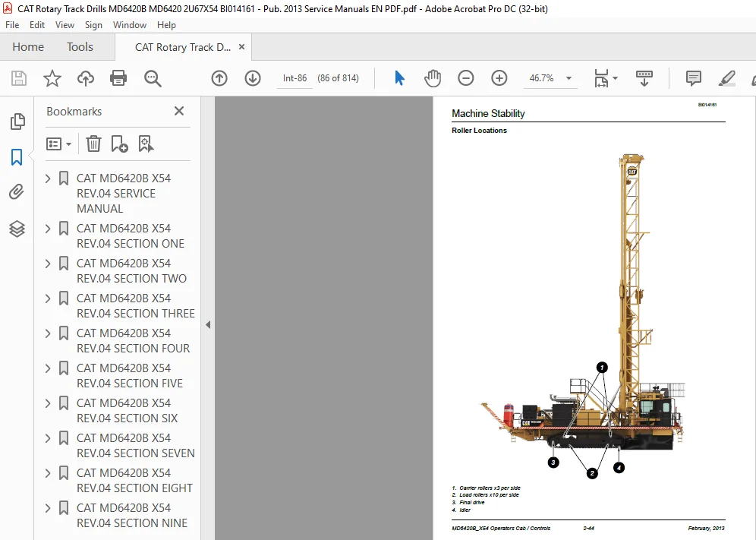Screen dimensions: 756x540
Task: Open the Edit menu
Action: coord(37,25)
